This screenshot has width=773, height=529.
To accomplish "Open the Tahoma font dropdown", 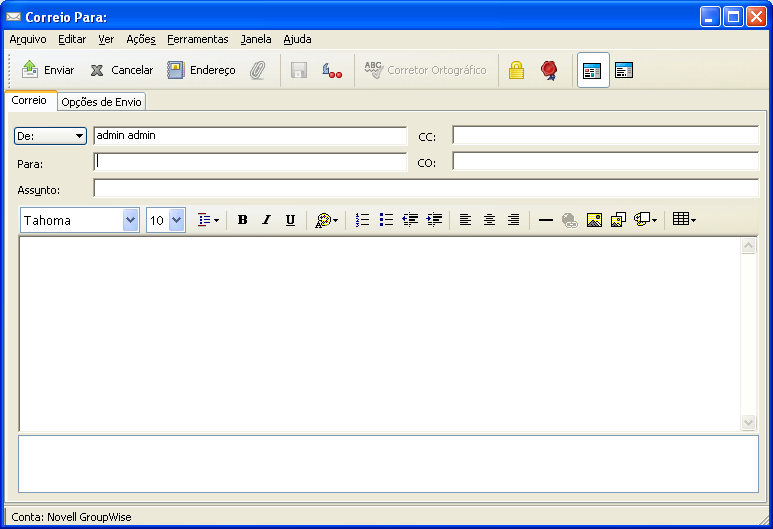I will (x=130, y=220).
